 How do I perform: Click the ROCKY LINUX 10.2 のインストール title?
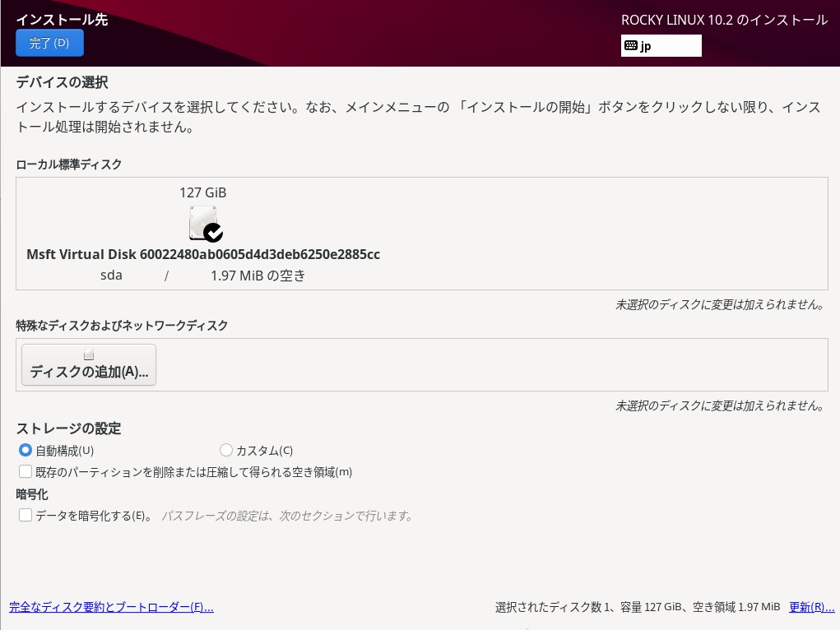[724, 21]
